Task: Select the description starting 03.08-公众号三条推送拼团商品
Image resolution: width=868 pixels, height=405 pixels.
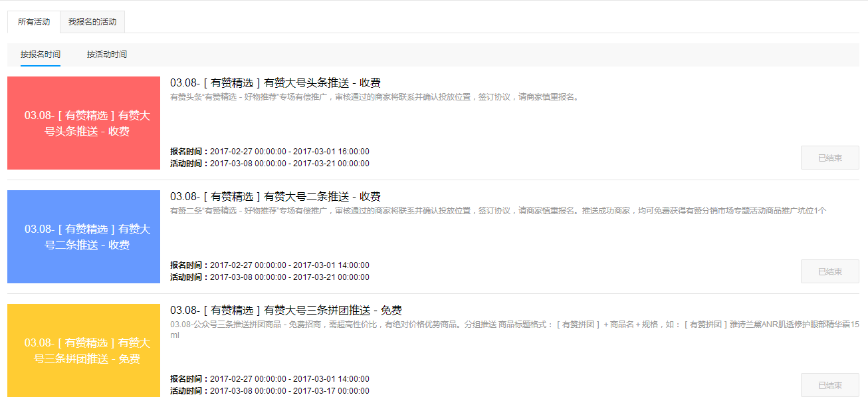Action: point(514,329)
